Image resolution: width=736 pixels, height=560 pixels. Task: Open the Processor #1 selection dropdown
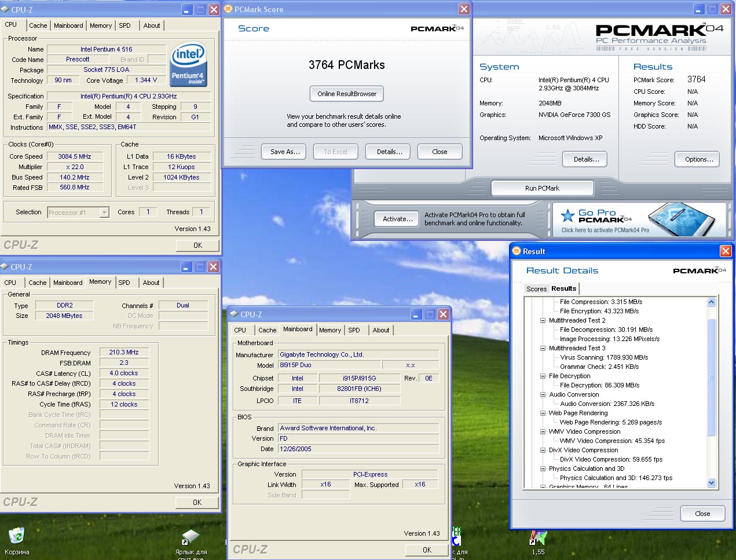[x=104, y=213]
